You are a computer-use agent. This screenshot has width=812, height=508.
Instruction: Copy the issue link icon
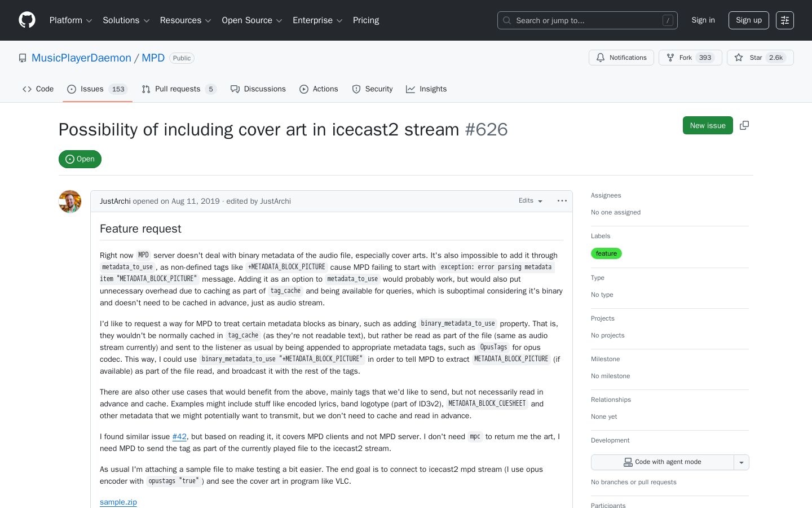click(x=744, y=125)
